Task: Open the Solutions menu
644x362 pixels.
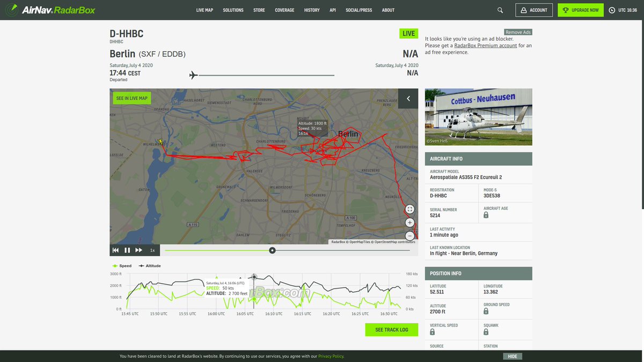Action: point(233,10)
